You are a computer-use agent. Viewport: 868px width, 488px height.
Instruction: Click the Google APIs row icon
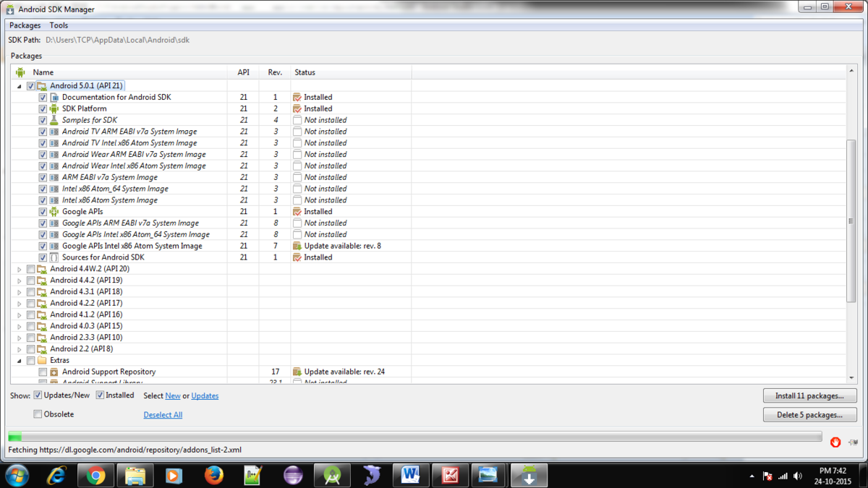click(x=54, y=212)
